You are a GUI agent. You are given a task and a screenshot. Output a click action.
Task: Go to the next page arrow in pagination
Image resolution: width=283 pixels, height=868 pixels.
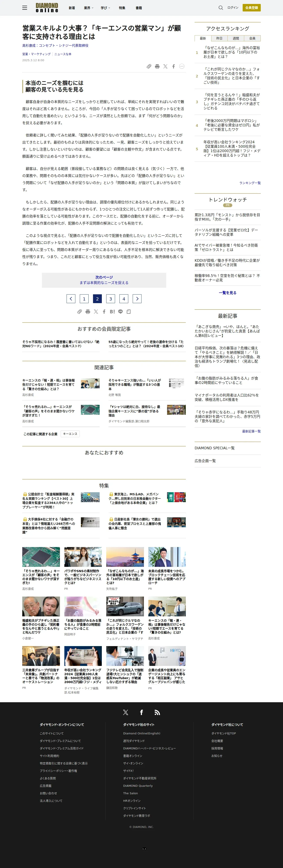coord(137,299)
